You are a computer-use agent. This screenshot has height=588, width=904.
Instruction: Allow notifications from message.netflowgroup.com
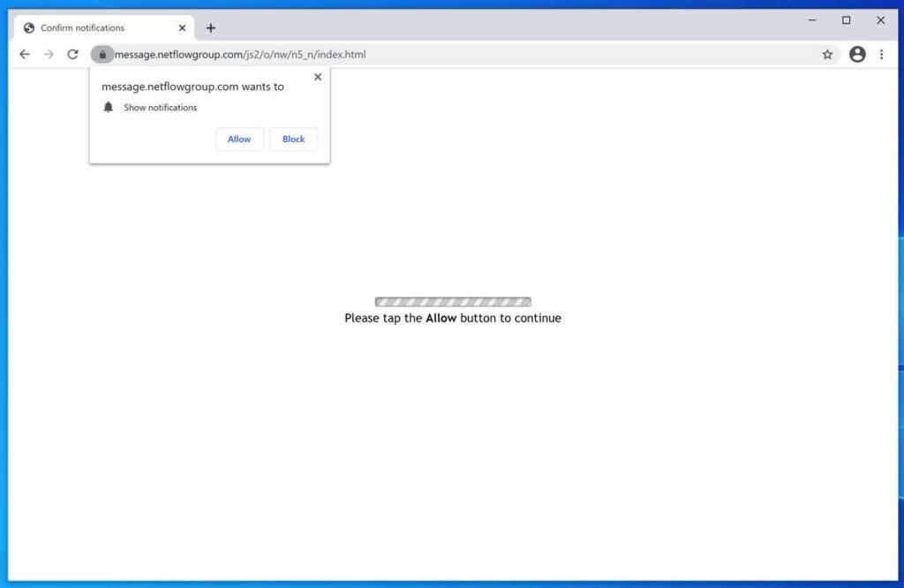coord(238,139)
